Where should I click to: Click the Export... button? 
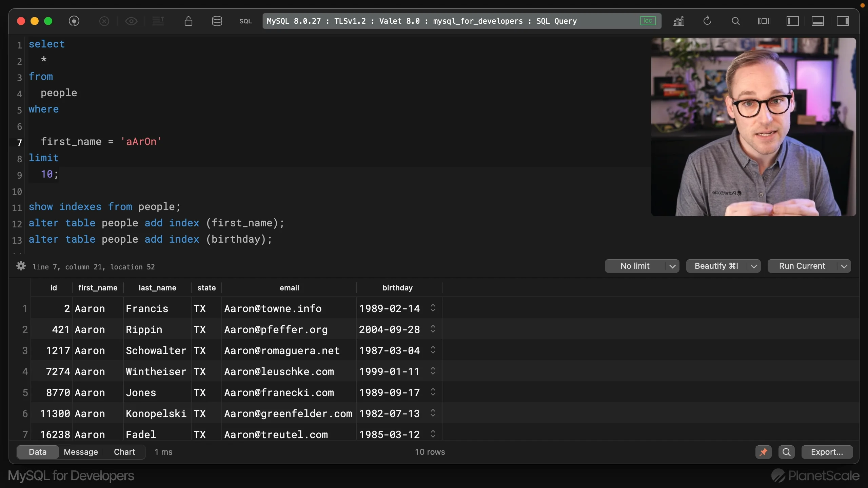[x=827, y=452]
